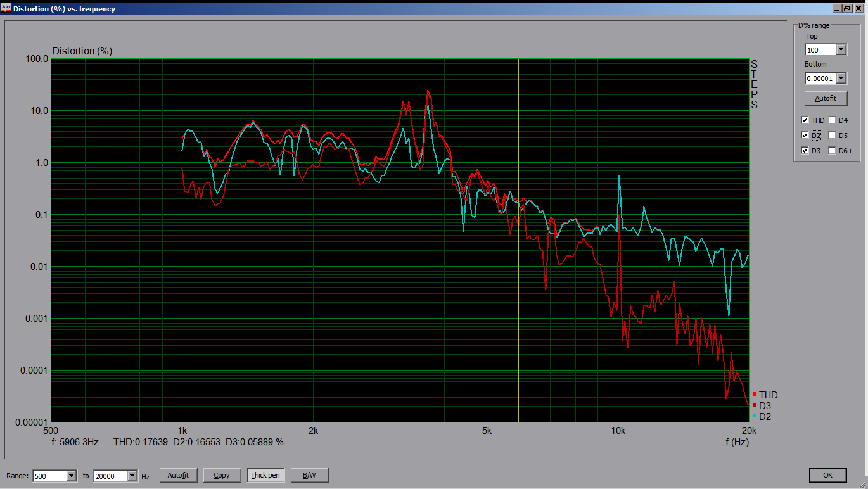
Task: Click the '10k' x-axis label
Action: click(x=618, y=431)
